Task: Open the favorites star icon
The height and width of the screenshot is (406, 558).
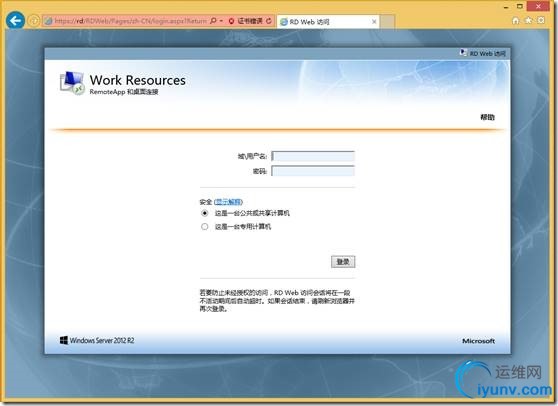Action: click(528, 20)
